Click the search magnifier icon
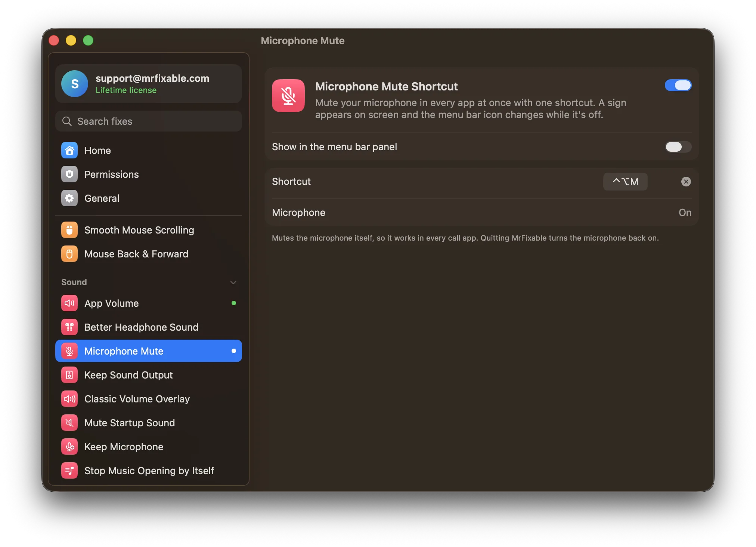 tap(67, 121)
